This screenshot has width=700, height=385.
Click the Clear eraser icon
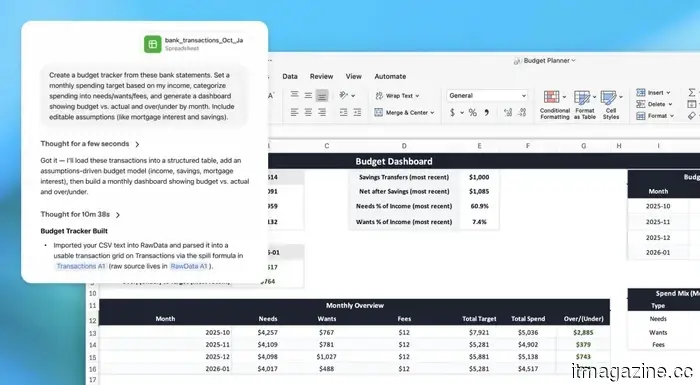pos(692,116)
